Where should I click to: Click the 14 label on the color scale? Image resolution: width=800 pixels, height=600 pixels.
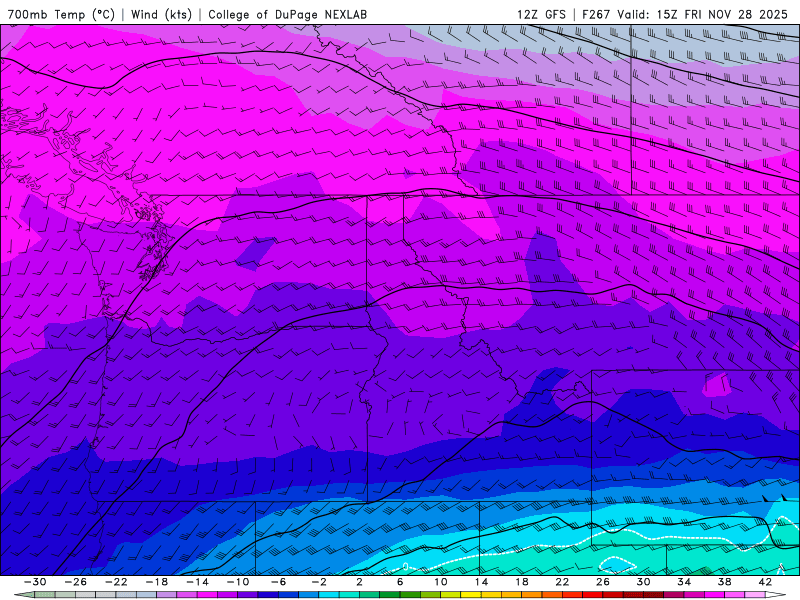(x=481, y=582)
